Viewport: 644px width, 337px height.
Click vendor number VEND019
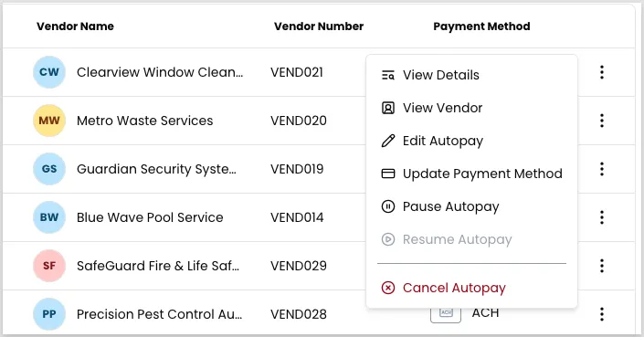point(297,169)
